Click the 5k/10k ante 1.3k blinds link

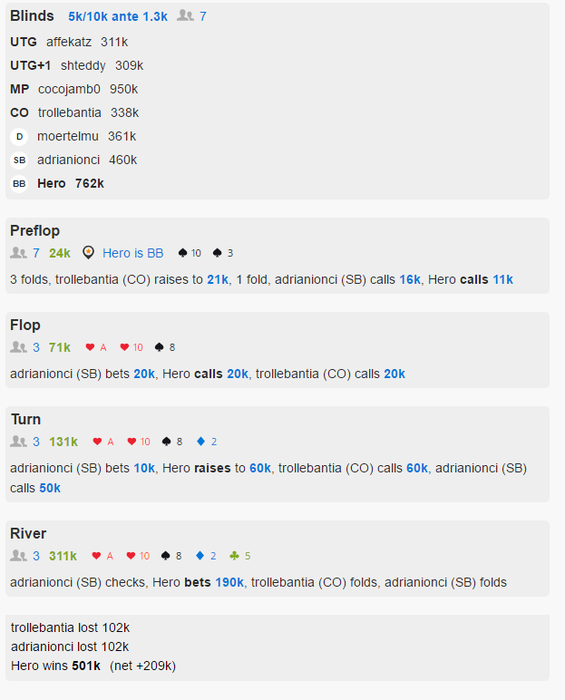coord(118,17)
